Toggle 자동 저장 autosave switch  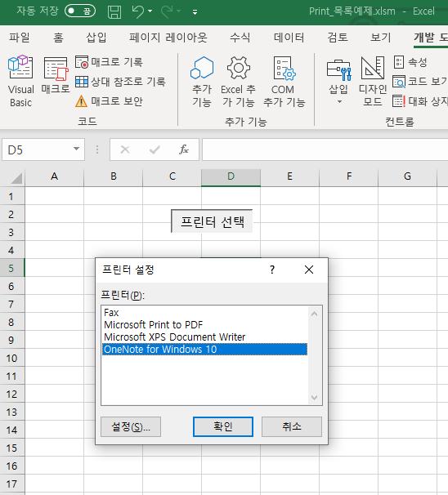tap(80, 11)
